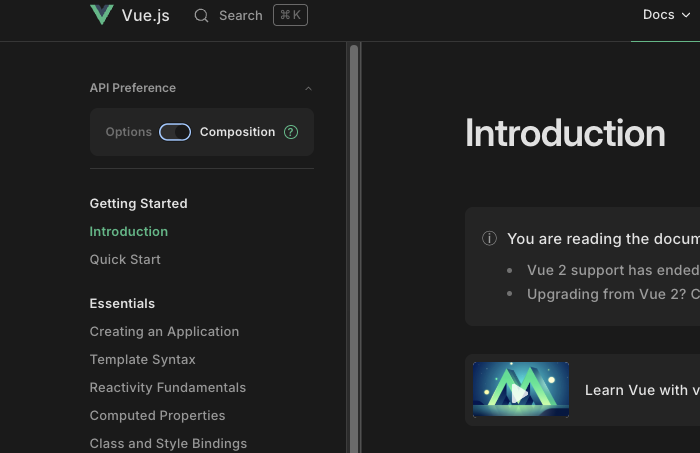700x453 pixels.
Task: Open the Quick Start sidebar link
Action: [125, 260]
